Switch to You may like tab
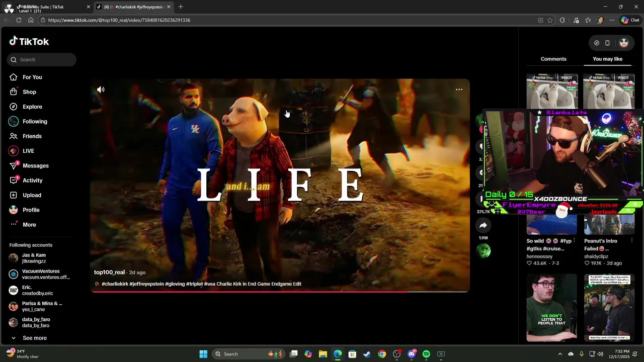 coord(607,59)
